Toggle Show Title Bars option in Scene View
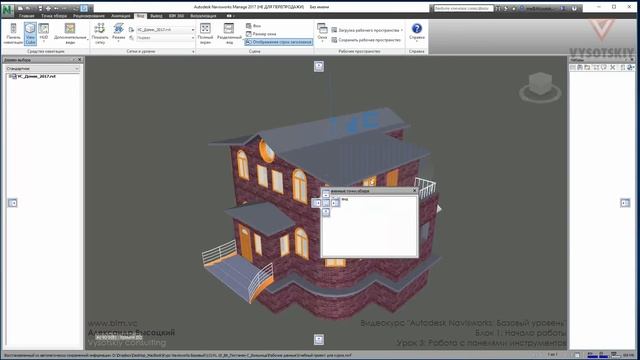This screenshot has width=640, height=360. point(279,42)
